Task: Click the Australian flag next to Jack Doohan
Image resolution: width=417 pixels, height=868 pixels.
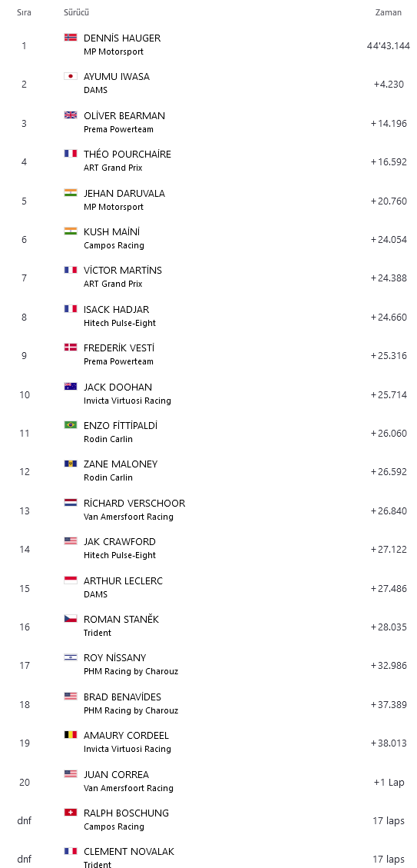Action: (x=70, y=387)
